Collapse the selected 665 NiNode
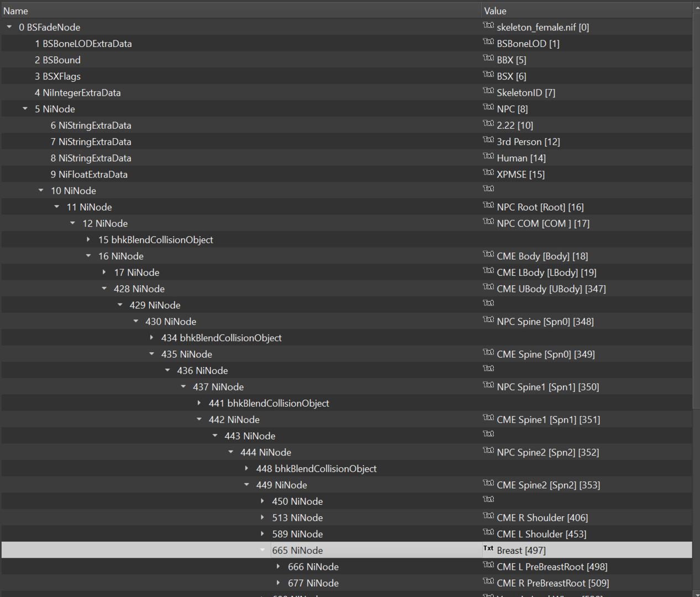 click(262, 550)
